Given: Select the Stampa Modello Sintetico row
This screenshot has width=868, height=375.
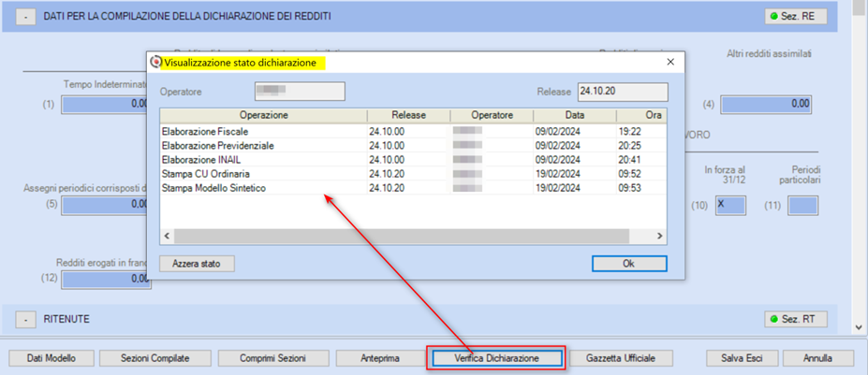Looking at the screenshot, I should pos(414,188).
